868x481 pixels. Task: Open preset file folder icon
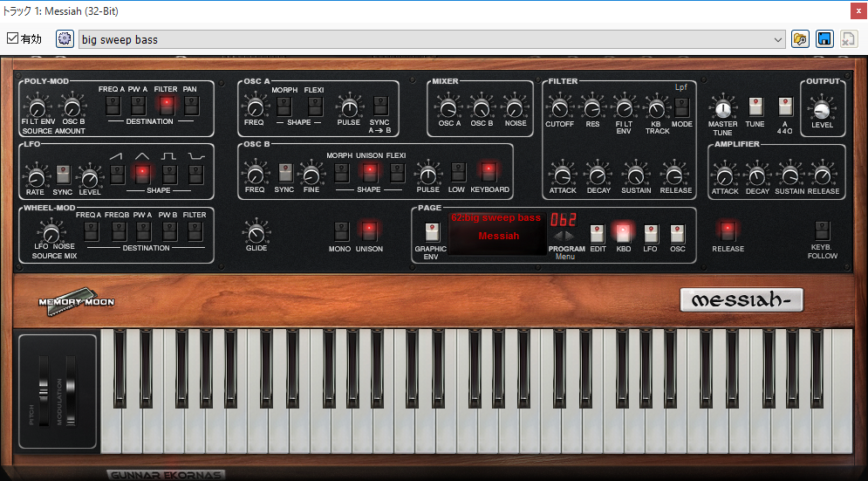pyautogui.click(x=800, y=38)
